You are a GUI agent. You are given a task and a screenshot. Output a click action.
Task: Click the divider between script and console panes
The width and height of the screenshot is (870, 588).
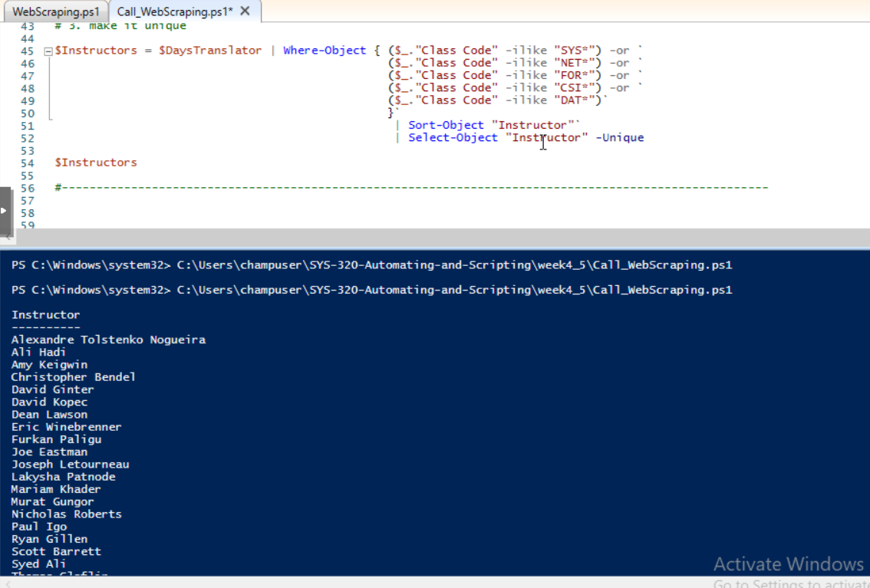435,238
